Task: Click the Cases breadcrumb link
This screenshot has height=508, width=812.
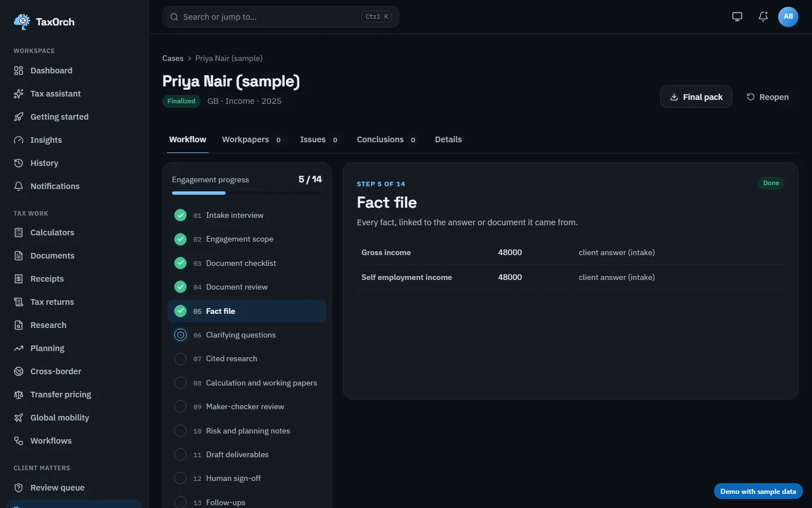Action: 173,58
